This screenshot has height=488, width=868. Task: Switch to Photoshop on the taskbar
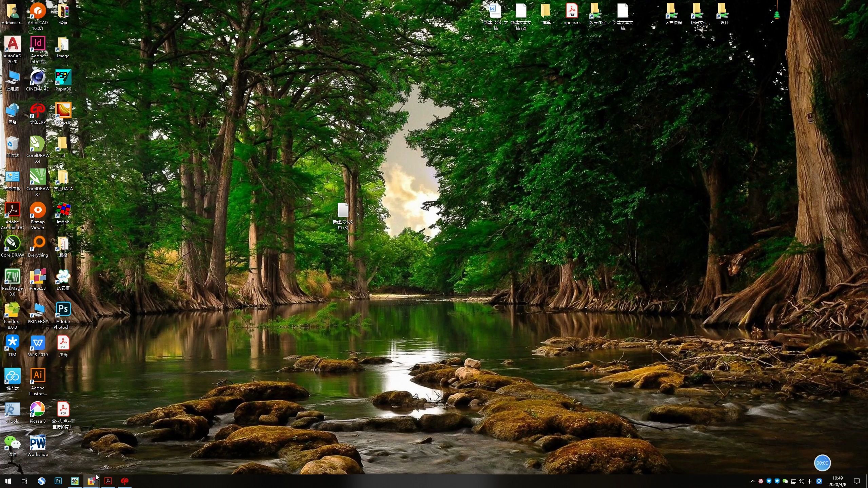[x=58, y=481]
